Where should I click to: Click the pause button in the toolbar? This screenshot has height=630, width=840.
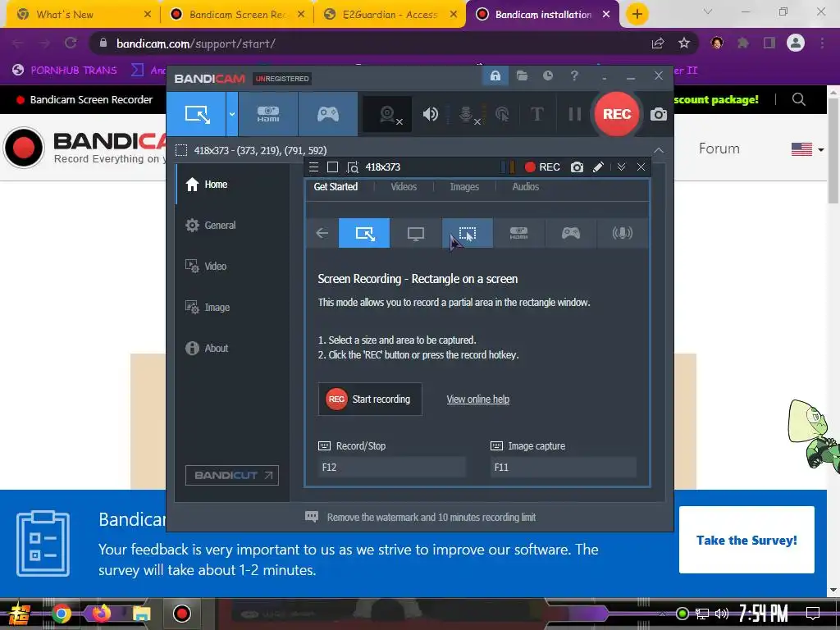[574, 114]
